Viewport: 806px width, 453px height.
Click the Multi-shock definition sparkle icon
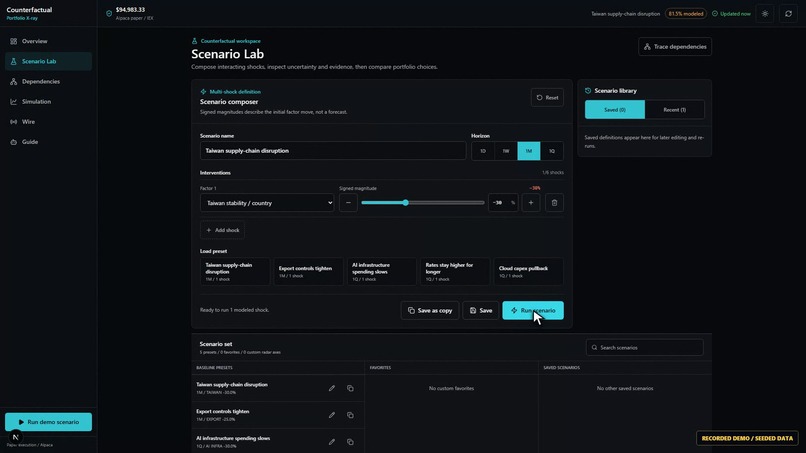pos(204,92)
